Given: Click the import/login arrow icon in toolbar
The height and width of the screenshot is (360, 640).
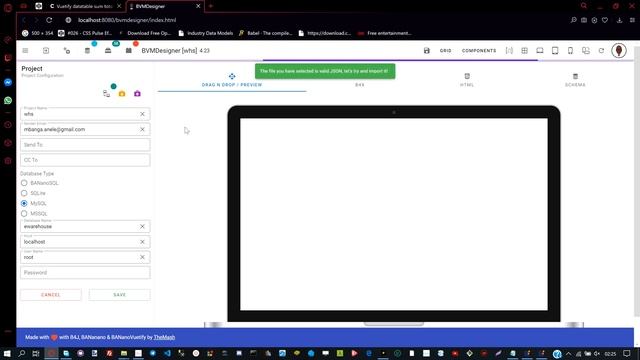Looking at the screenshot, I should point(46,51).
